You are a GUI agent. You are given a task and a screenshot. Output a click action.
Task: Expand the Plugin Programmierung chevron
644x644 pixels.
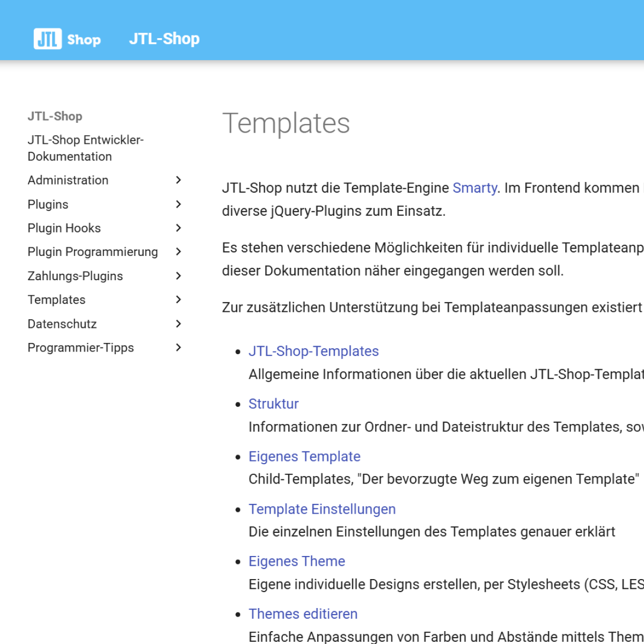179,251
